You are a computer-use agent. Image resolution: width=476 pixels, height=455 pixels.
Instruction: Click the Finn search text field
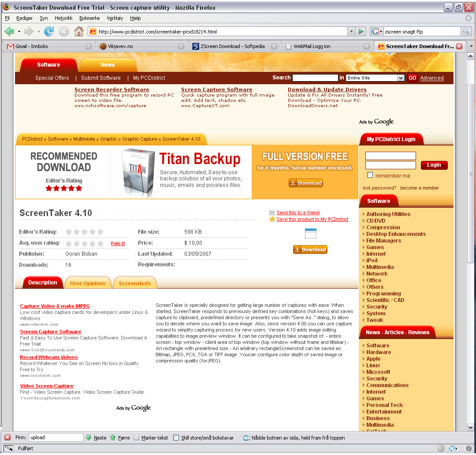tap(56, 437)
